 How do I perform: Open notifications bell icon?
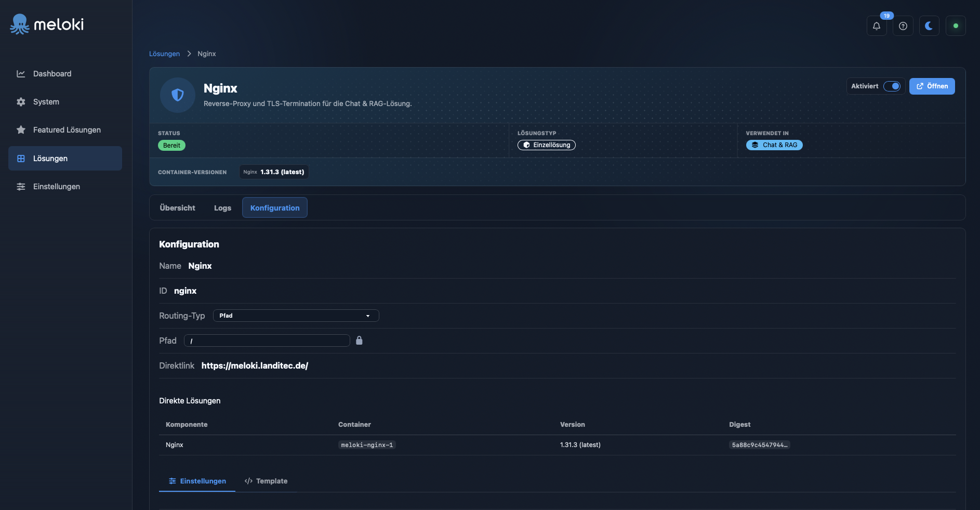coord(877,26)
